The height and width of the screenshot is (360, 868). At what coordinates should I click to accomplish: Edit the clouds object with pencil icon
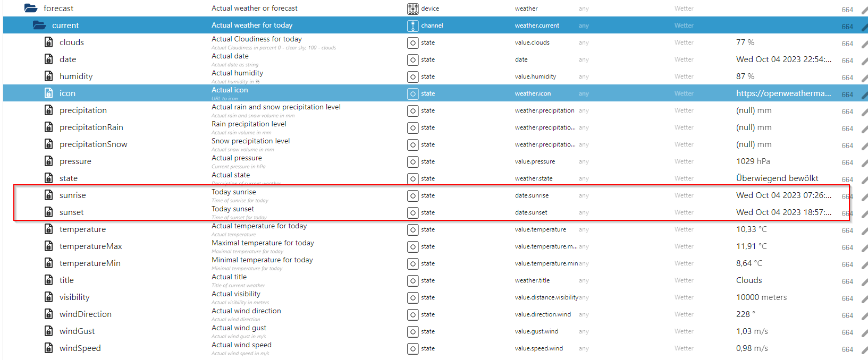point(864,44)
